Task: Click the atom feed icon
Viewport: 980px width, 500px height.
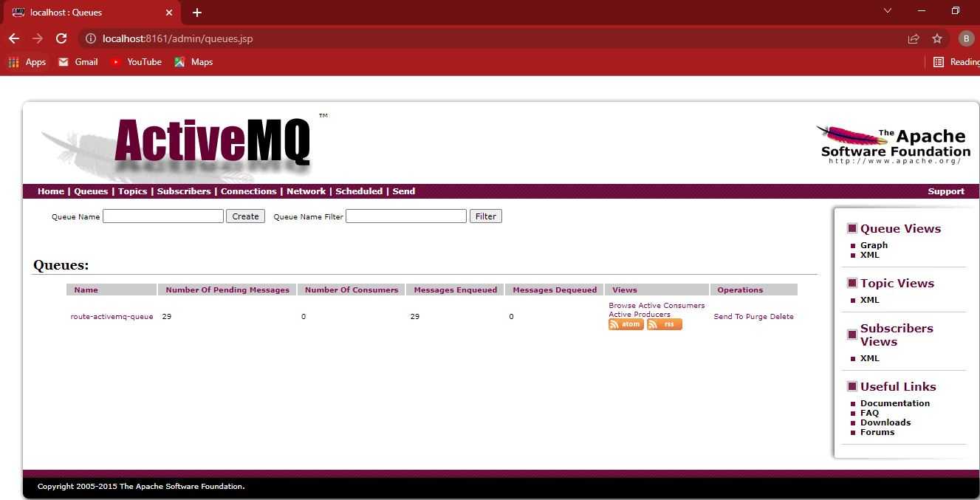Action: 626,324
